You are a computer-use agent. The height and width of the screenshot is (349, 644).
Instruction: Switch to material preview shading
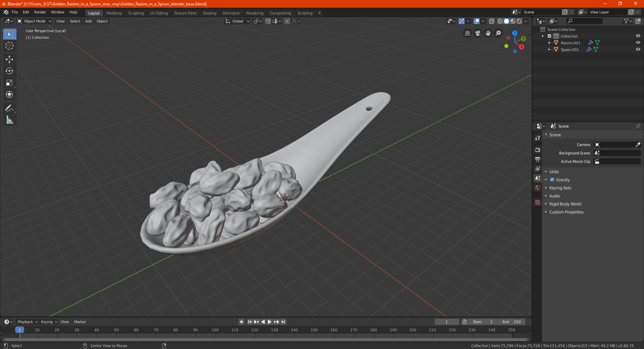click(x=513, y=21)
